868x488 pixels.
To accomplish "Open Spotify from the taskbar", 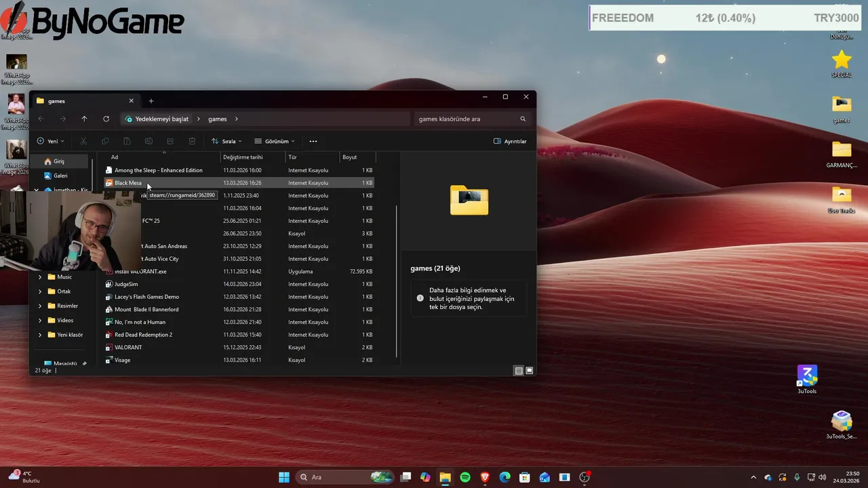I will click(465, 477).
